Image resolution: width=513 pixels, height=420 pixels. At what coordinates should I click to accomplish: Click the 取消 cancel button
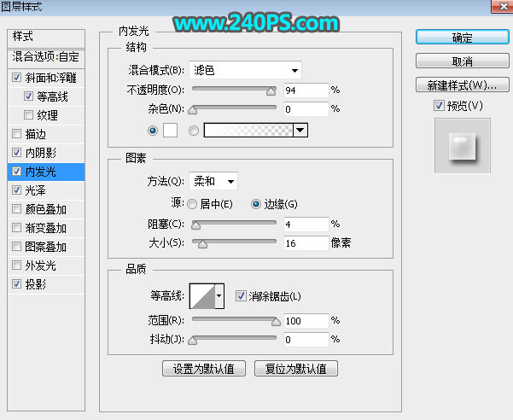pyautogui.click(x=463, y=61)
